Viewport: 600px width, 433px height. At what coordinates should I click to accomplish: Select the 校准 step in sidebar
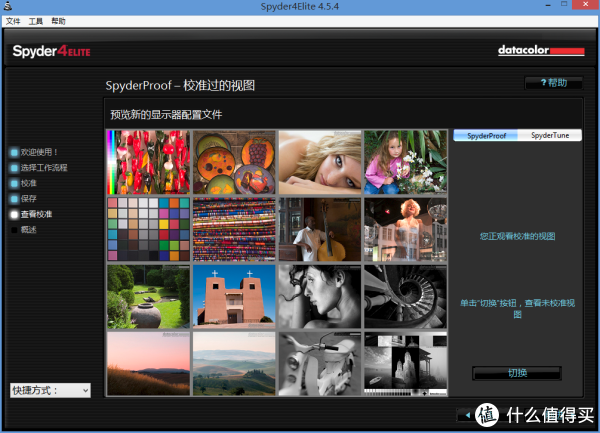(24, 183)
